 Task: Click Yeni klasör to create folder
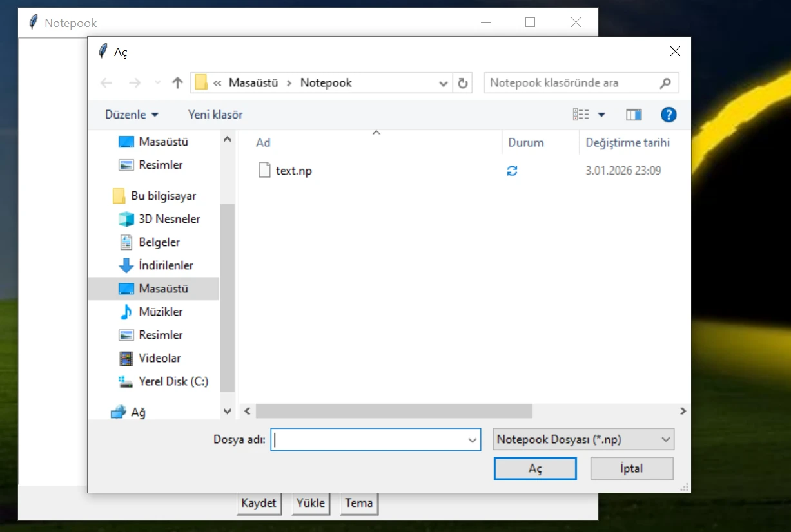point(215,115)
